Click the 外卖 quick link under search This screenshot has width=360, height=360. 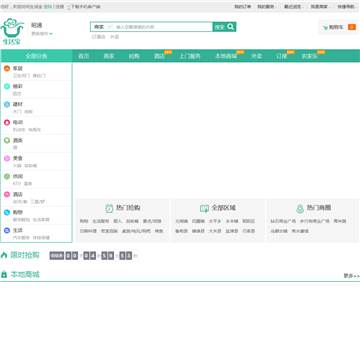[x=115, y=37]
